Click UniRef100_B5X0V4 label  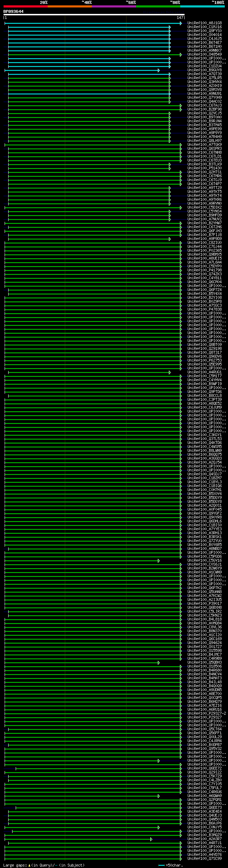pyautogui.click(x=204, y=494)
